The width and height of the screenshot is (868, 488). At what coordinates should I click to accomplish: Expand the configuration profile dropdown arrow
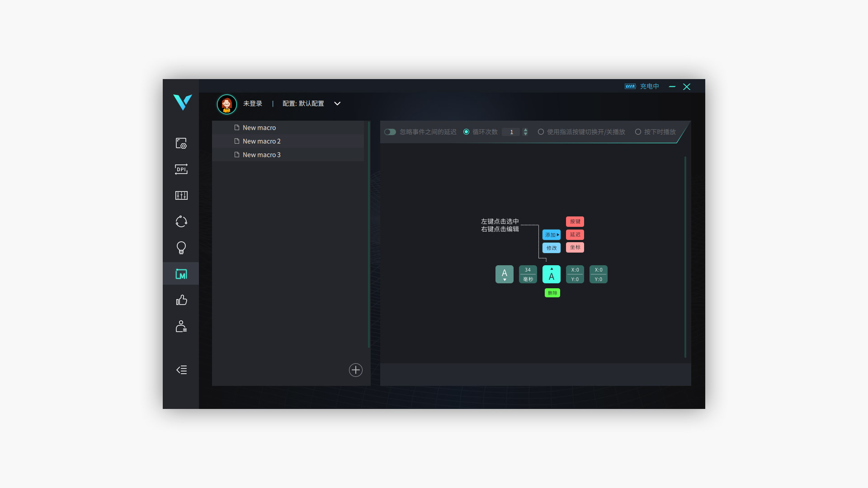(337, 103)
